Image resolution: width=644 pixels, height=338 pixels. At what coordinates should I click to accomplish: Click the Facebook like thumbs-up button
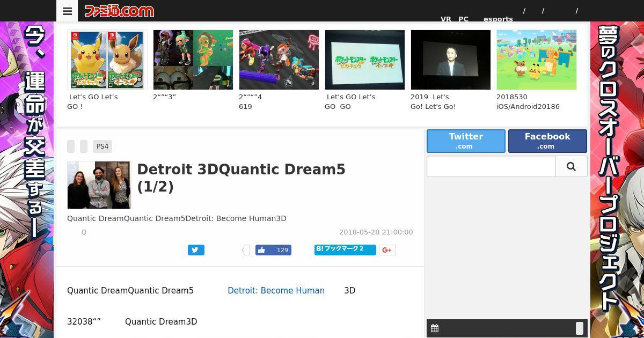click(x=273, y=250)
